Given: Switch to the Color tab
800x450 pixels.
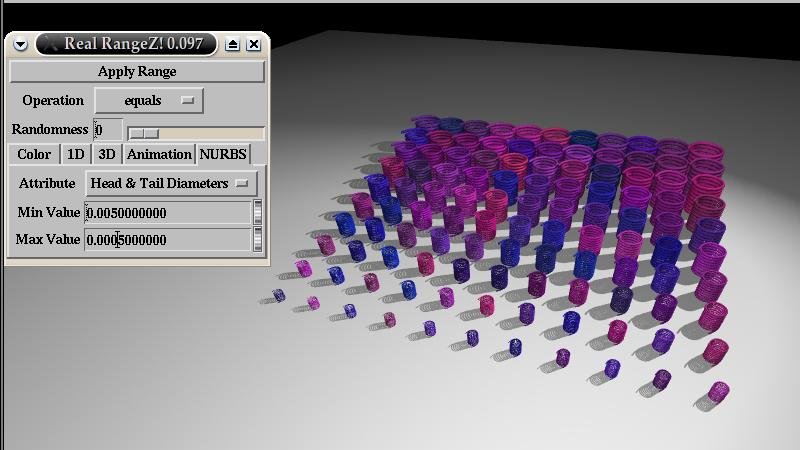Looking at the screenshot, I should (34, 154).
